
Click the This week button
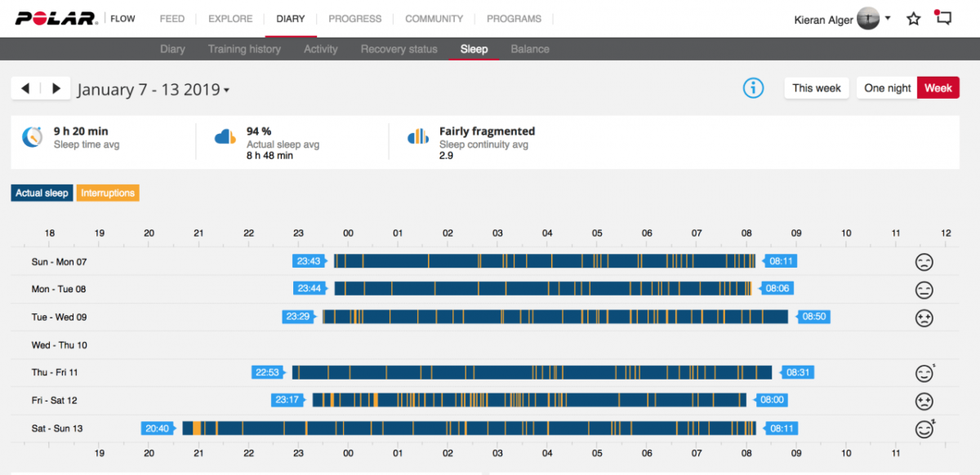[817, 88]
